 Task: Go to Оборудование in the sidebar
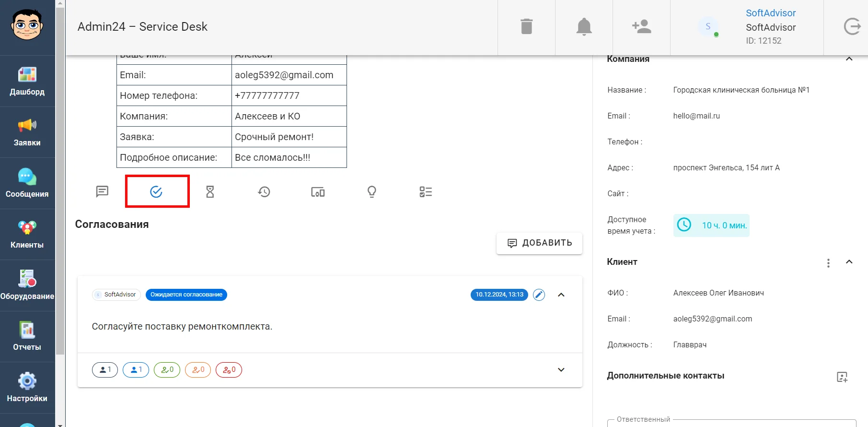pyautogui.click(x=27, y=285)
